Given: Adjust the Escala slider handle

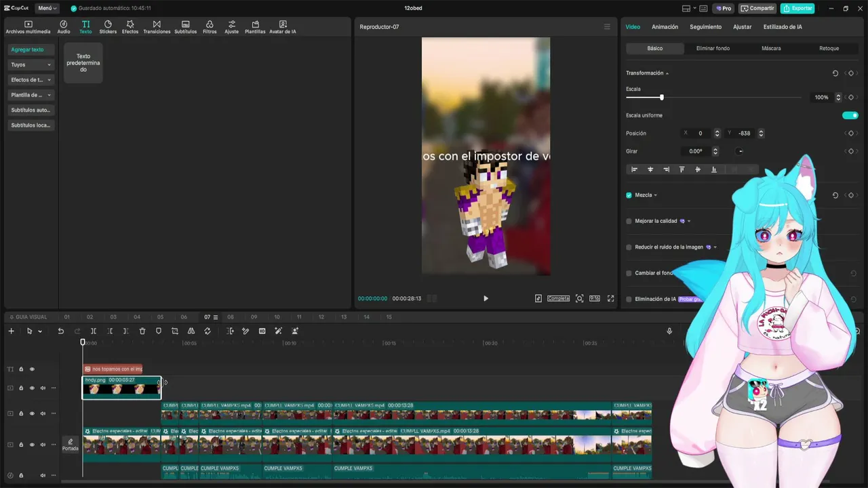Looking at the screenshot, I should [x=661, y=98].
